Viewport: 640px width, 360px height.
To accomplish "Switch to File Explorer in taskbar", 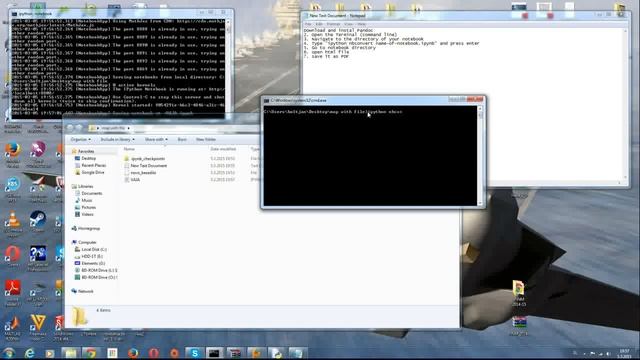I will pos(70,353).
